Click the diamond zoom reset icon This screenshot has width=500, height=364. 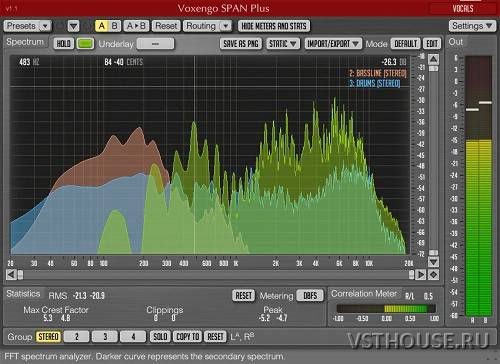pos(433,275)
